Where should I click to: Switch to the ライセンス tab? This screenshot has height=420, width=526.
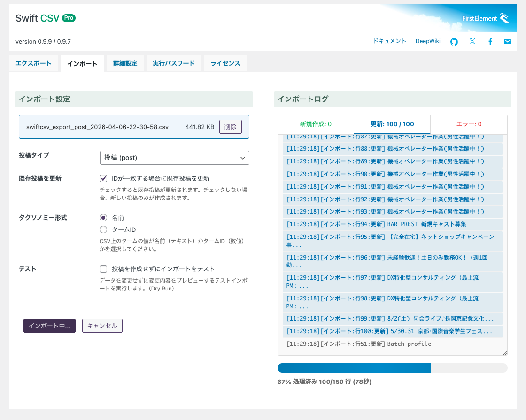[x=225, y=63]
